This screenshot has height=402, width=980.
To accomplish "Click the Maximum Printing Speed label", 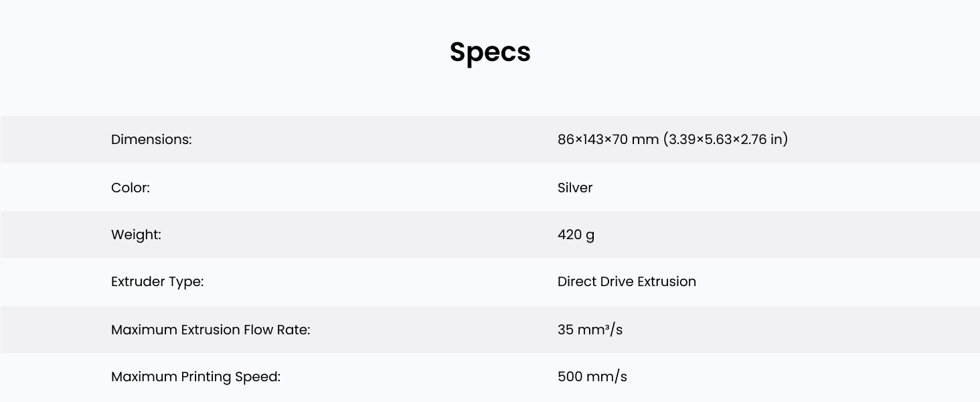I will coord(195,377).
